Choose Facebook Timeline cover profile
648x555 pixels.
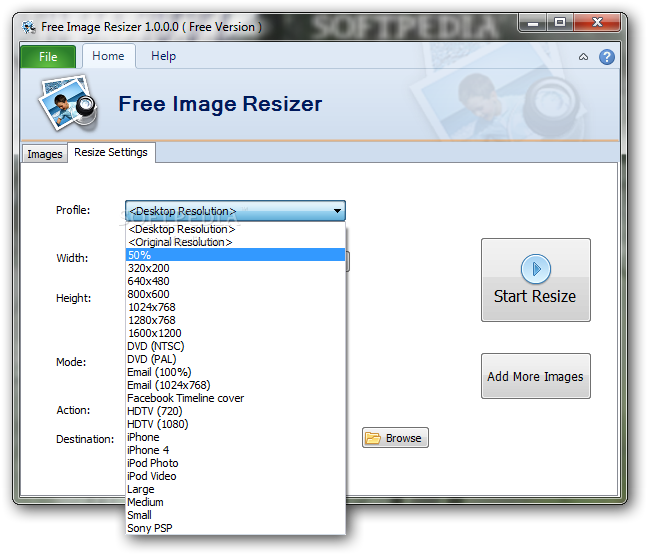point(235,398)
